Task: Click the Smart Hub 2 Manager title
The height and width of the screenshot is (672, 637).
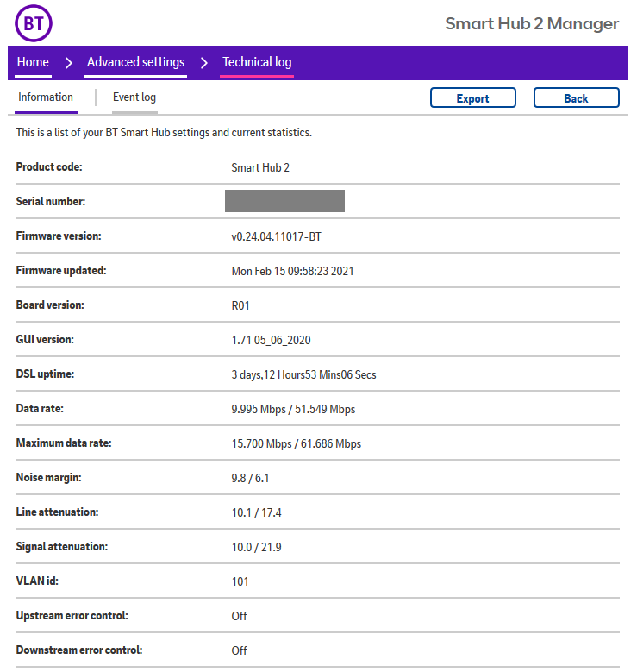Action: click(x=531, y=23)
